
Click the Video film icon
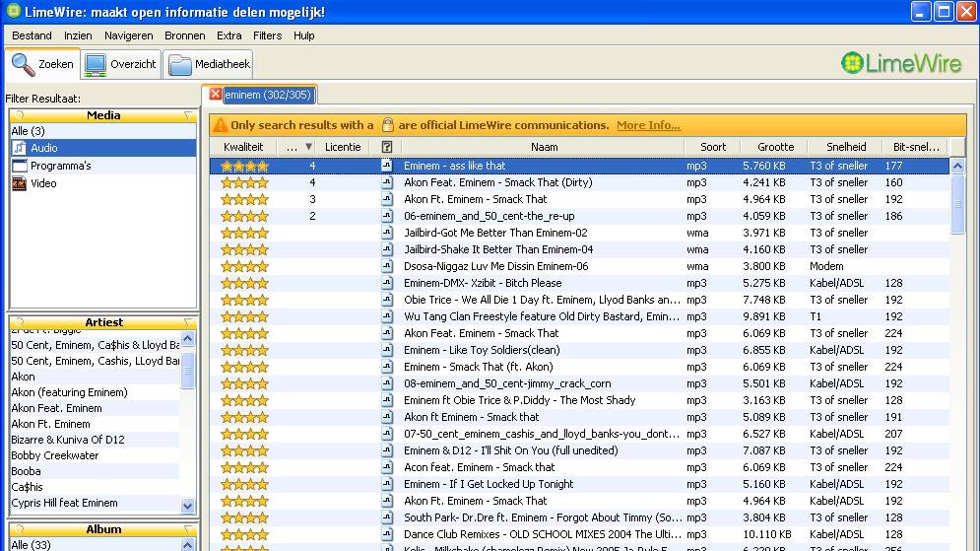[x=20, y=183]
